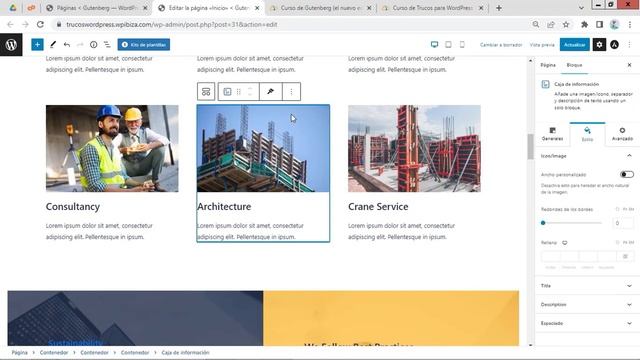This screenshot has height=360, width=640.
Task: Reload the browser page
Action: [x=40, y=24]
